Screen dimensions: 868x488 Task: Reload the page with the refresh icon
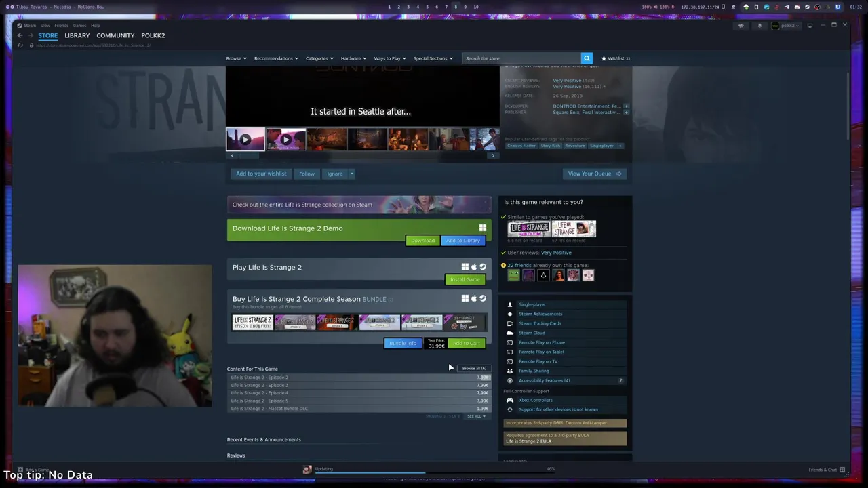20,45
